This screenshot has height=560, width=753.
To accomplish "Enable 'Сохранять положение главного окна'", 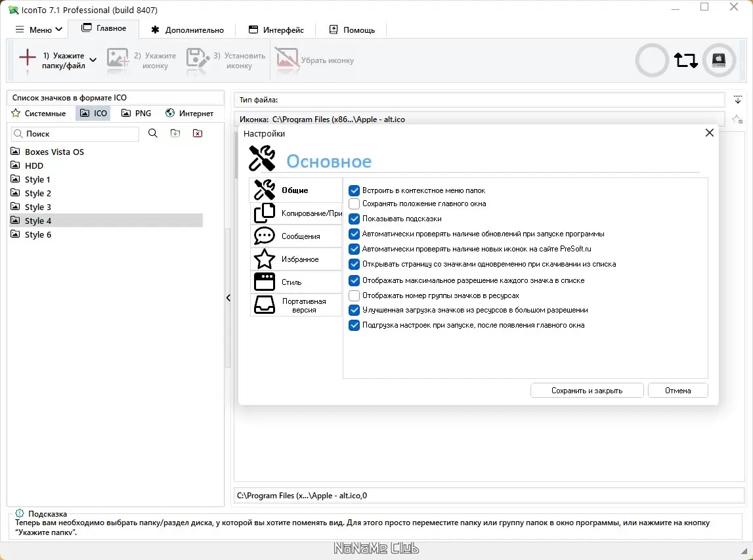I will point(354,204).
